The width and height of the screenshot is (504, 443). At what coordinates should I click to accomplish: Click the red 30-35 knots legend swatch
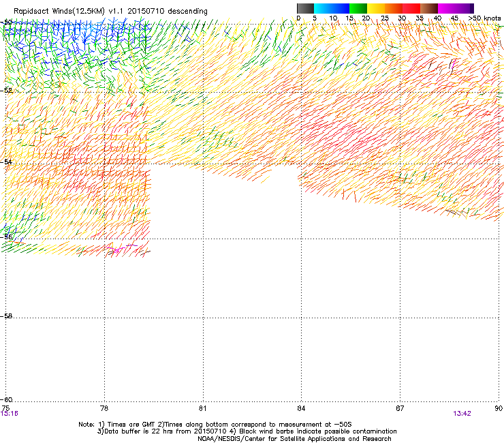[x=411, y=8]
